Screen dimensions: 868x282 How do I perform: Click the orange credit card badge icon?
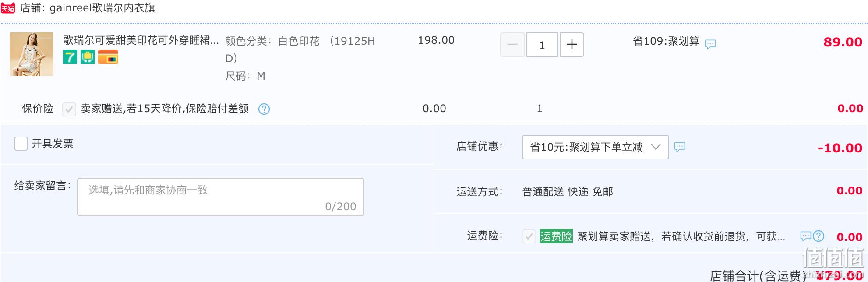point(108,57)
